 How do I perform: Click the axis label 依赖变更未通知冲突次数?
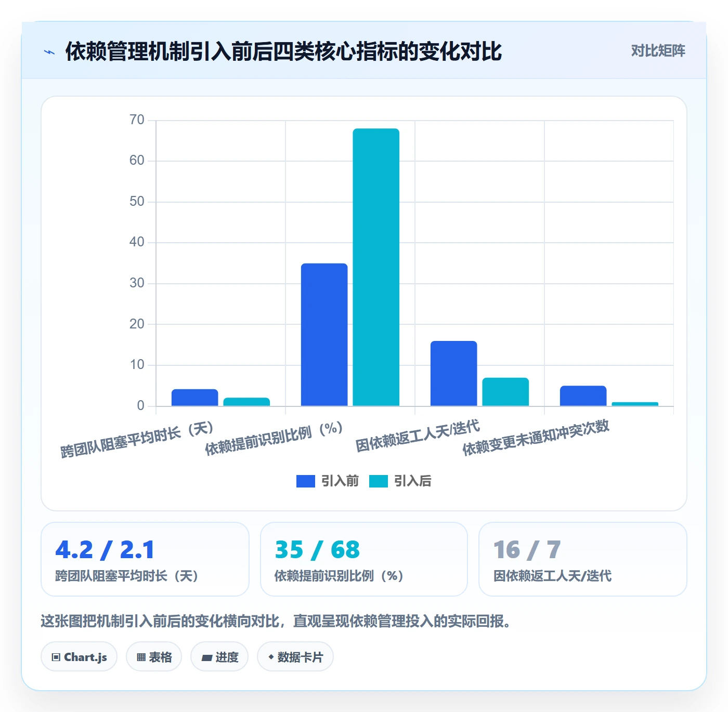point(536,438)
